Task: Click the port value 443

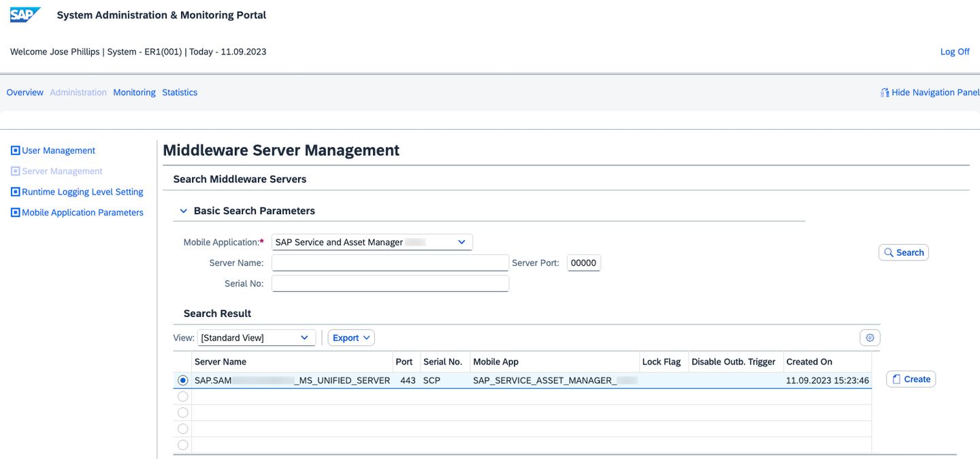Action: click(408, 381)
